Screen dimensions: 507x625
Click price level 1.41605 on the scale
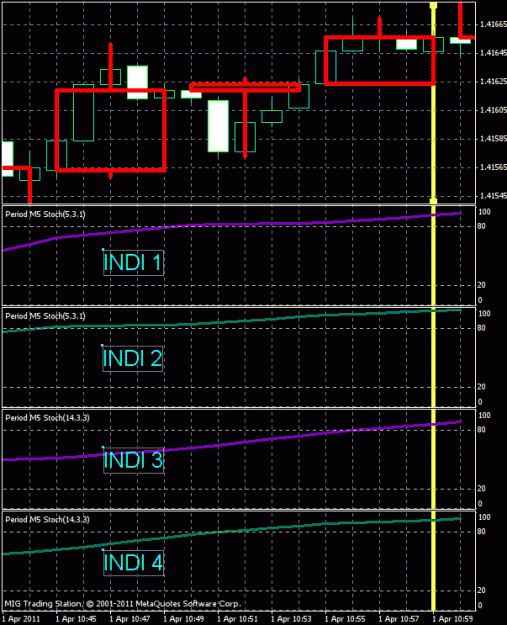click(493, 110)
